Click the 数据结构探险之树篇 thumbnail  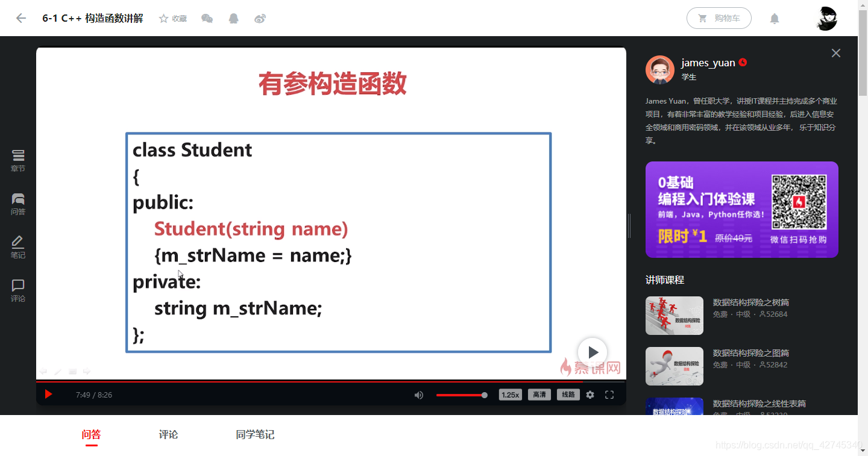675,316
